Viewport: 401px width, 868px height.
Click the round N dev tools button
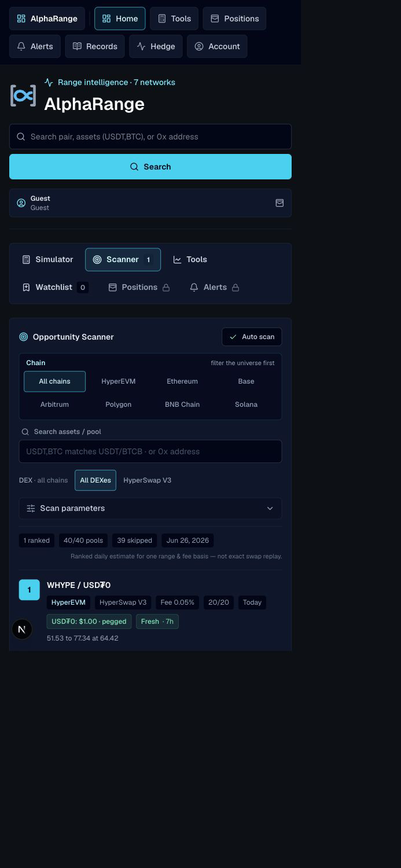tap(22, 629)
